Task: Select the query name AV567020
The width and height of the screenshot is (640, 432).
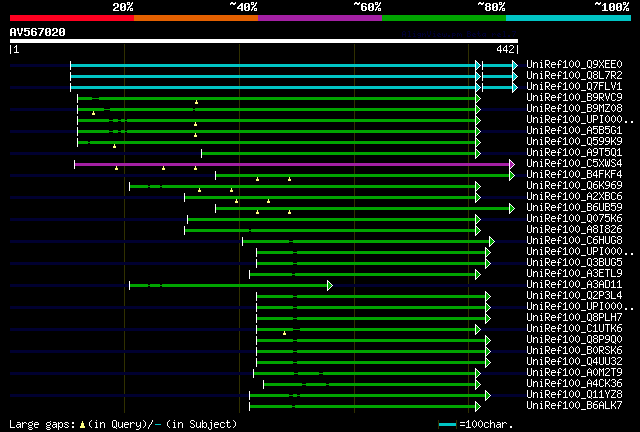Action: [38, 32]
